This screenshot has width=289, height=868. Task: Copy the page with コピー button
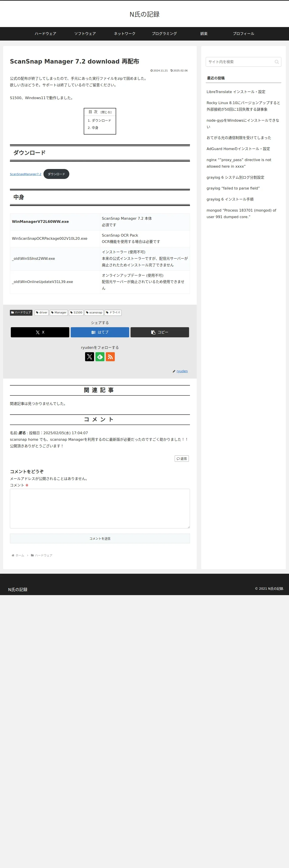[x=160, y=332]
